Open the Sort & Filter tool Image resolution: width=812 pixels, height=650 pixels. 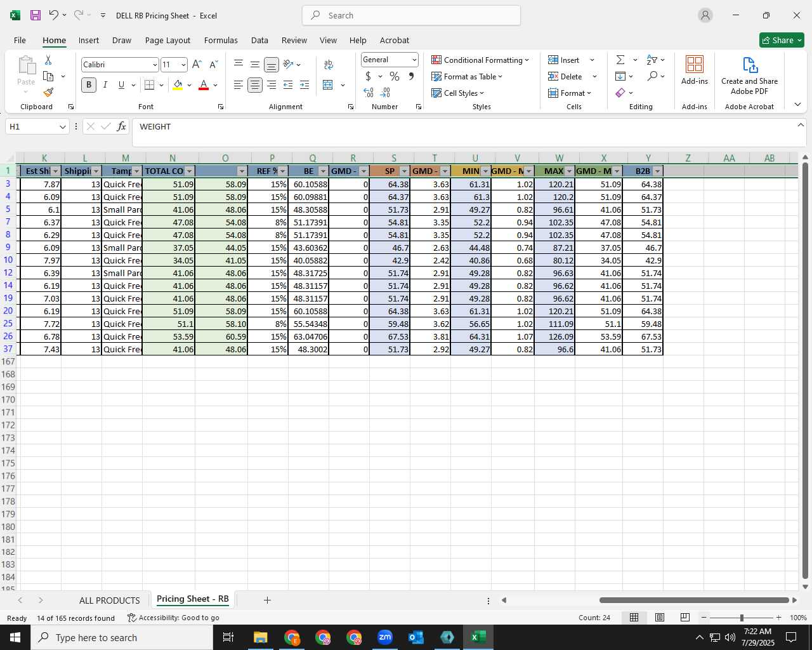[x=652, y=60]
